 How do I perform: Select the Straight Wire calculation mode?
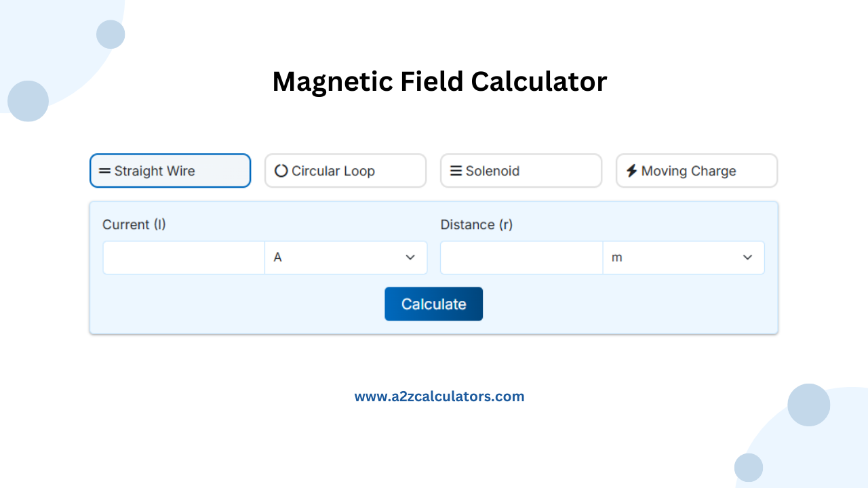pyautogui.click(x=170, y=171)
